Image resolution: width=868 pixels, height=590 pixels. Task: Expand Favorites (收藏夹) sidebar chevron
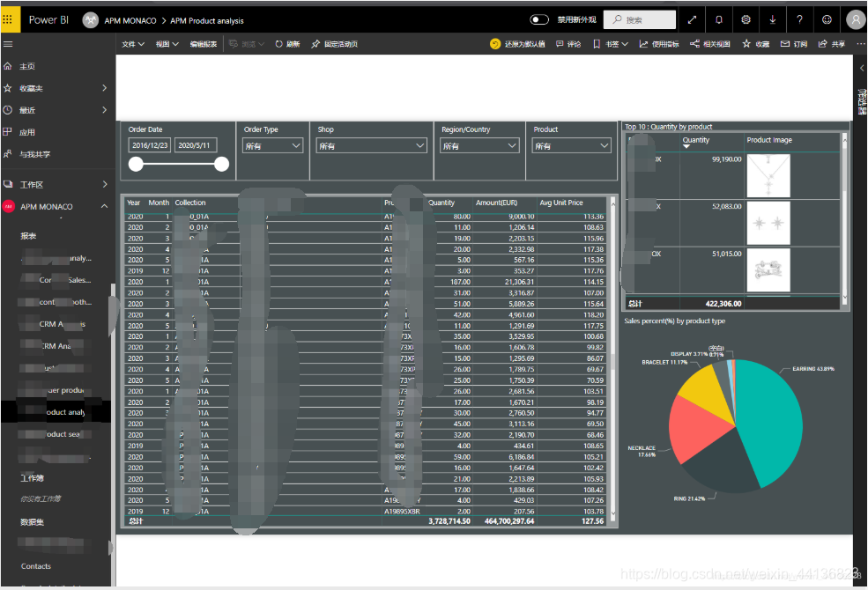pyautogui.click(x=105, y=88)
